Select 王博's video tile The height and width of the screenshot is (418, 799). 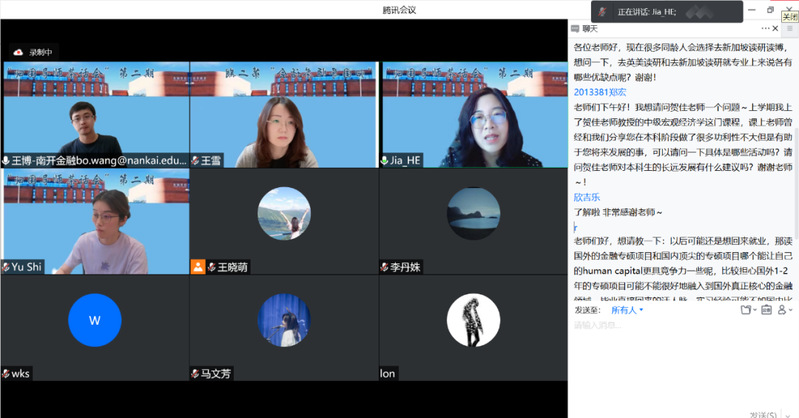pos(95,113)
